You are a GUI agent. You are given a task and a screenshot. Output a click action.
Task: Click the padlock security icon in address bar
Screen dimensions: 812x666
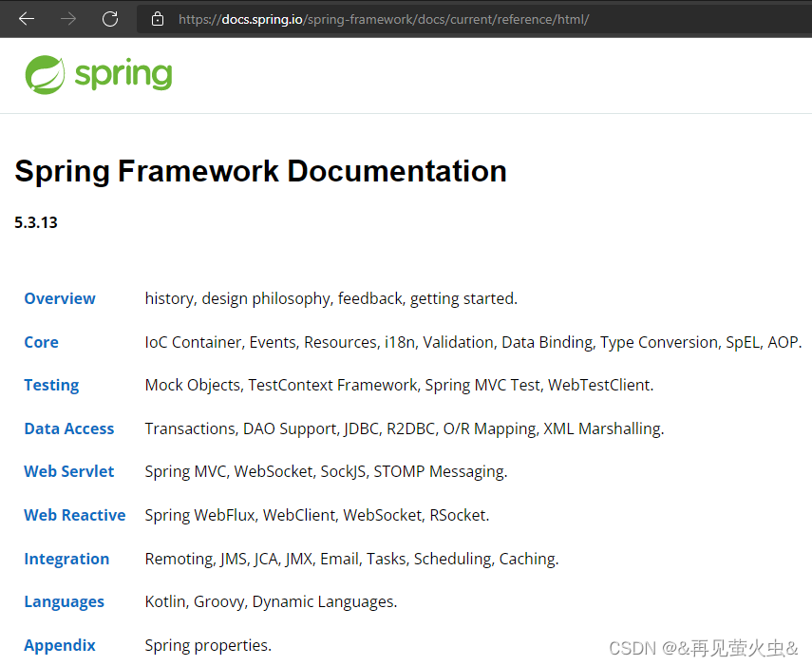coord(157,18)
